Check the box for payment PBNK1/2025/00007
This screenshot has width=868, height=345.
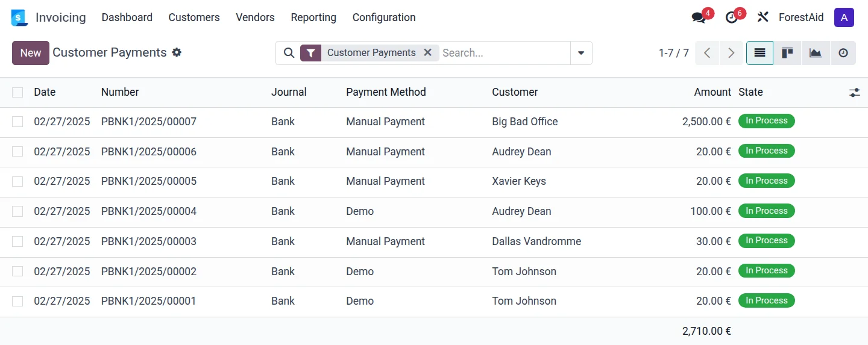click(x=17, y=122)
